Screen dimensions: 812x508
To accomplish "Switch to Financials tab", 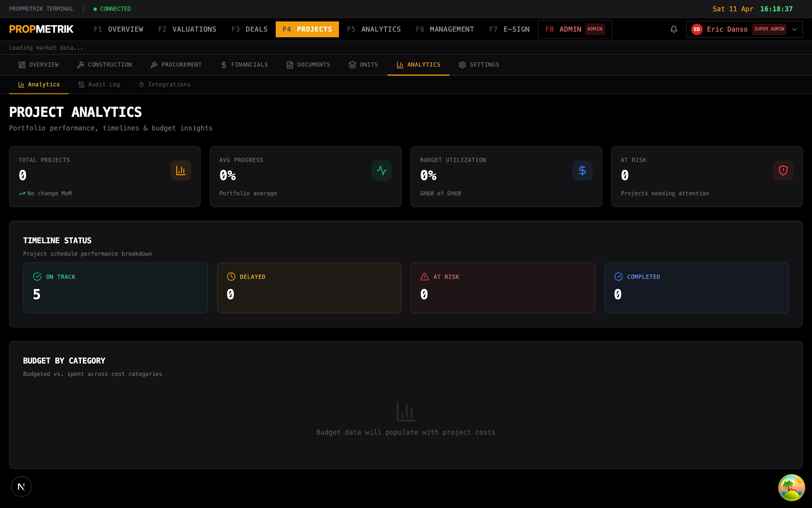I will [x=244, y=65].
